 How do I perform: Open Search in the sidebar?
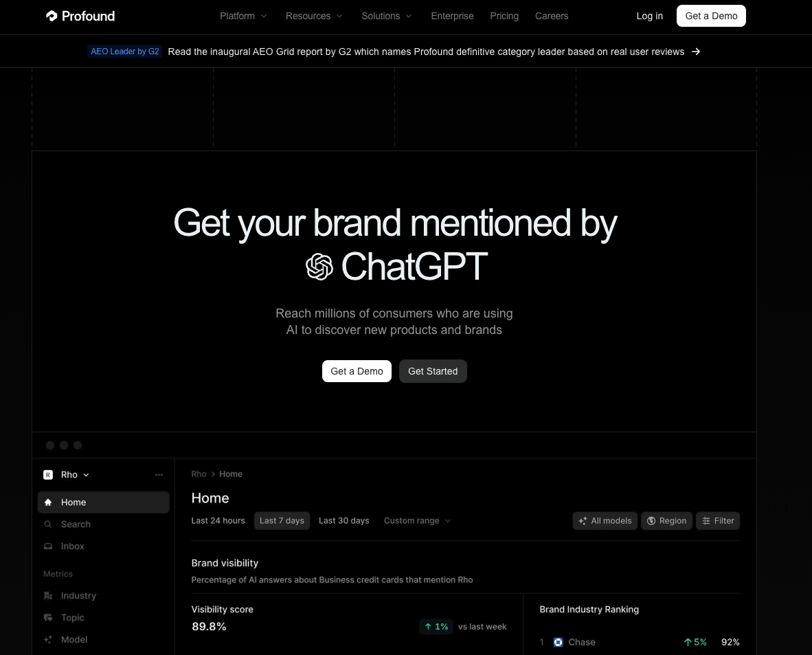(104, 524)
